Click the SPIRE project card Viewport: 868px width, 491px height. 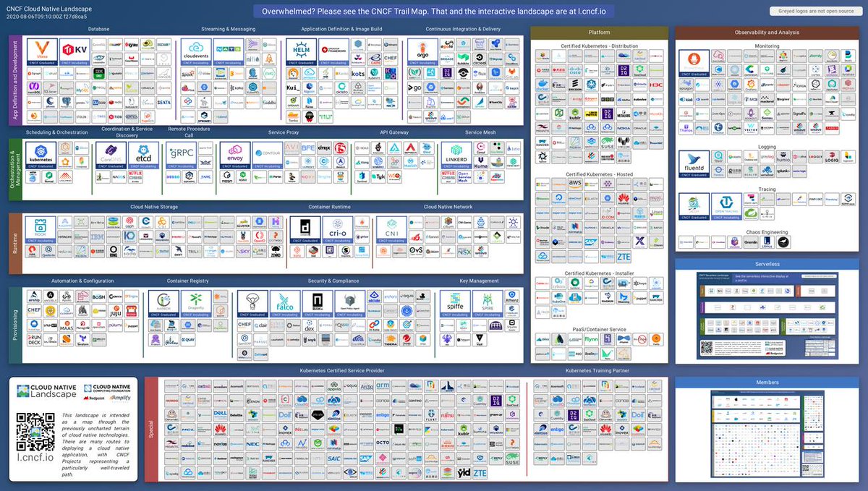(488, 304)
